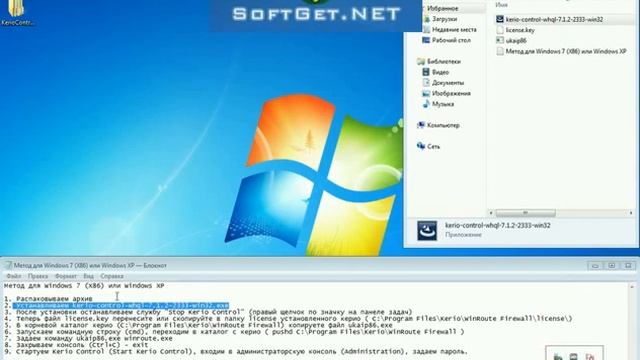Click highlighted line 2 'Устанавливаем kerio-control' in Notepad
The image size is (640, 360).
pyautogui.click(x=116, y=305)
